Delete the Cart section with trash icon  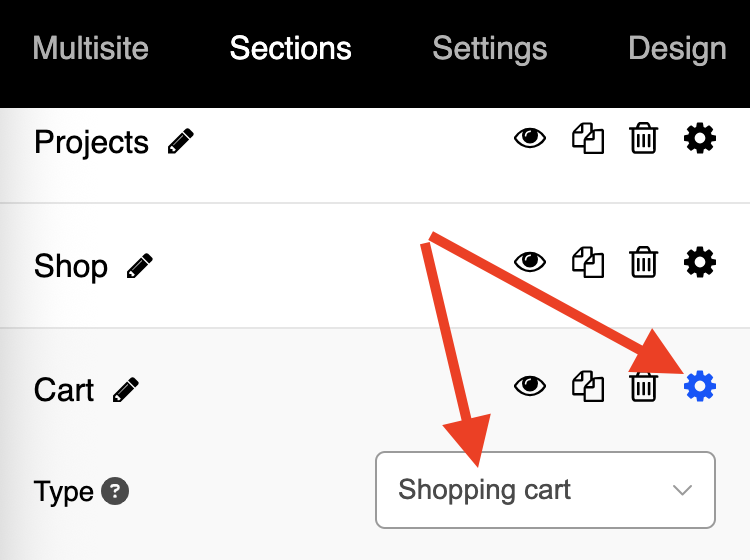coord(643,386)
